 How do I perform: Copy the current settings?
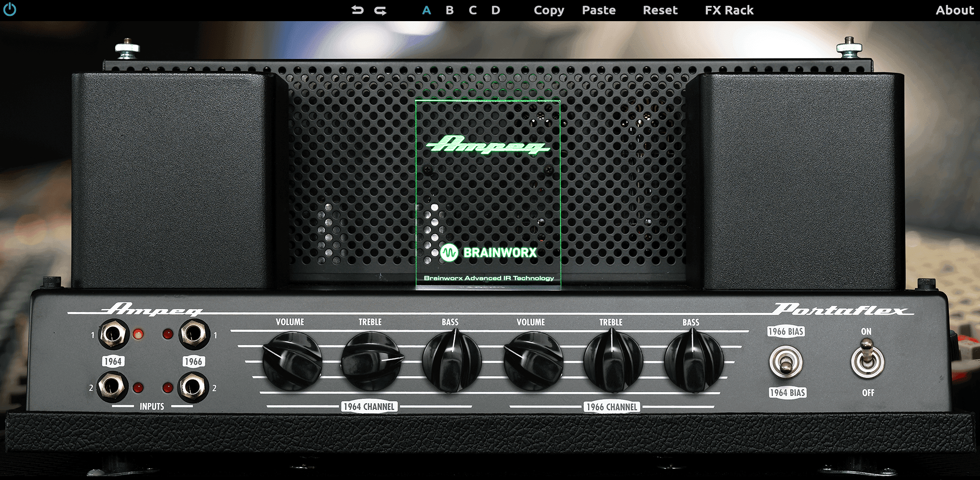coord(549,11)
